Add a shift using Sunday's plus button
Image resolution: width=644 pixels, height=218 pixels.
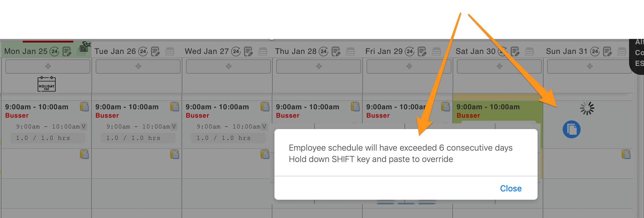tap(589, 66)
